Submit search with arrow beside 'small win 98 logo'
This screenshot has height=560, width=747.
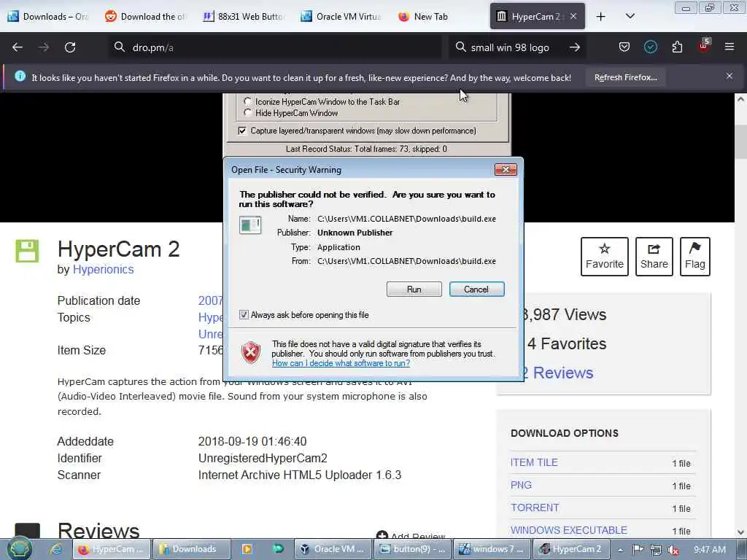pyautogui.click(x=575, y=47)
